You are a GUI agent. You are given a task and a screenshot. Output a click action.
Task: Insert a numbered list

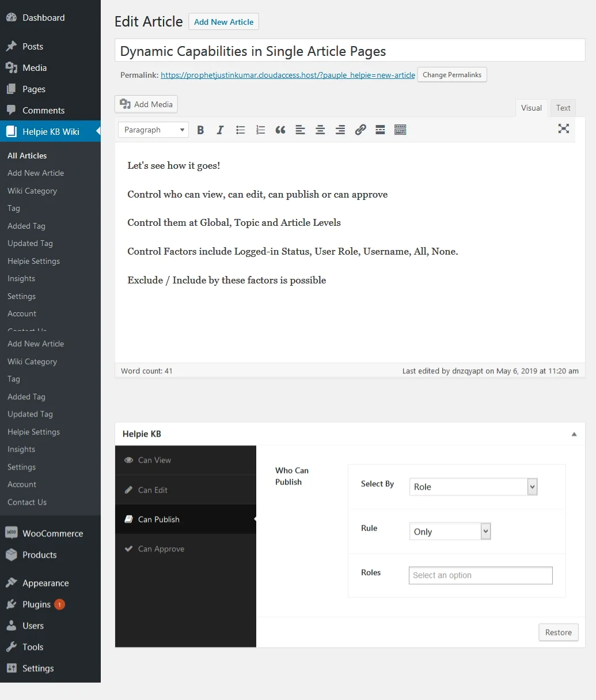(x=260, y=130)
